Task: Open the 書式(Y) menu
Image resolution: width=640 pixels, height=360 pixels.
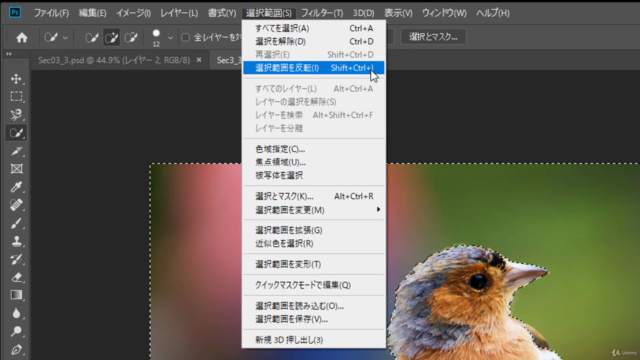Action: 222,13
